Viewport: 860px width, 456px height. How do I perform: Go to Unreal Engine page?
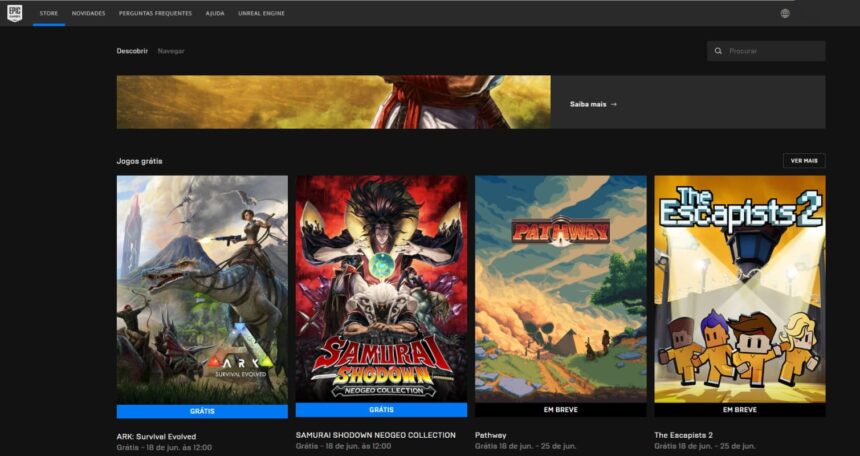pos(261,13)
